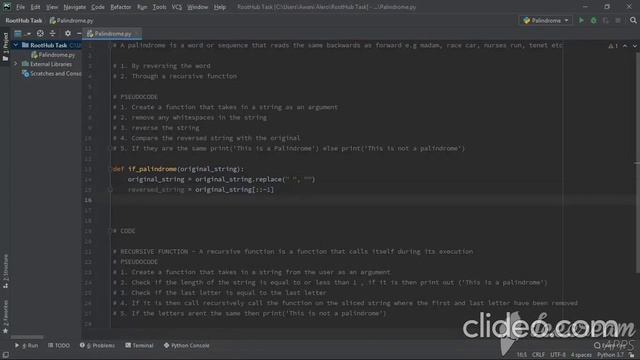Viewport: 640px width, 360px height.
Task: Go to next highlighted error arrow
Action: point(635,46)
